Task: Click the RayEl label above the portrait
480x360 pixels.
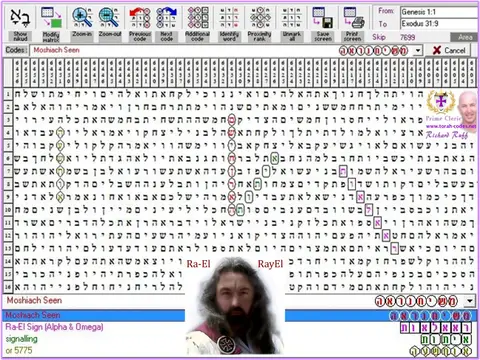Action: click(x=270, y=264)
